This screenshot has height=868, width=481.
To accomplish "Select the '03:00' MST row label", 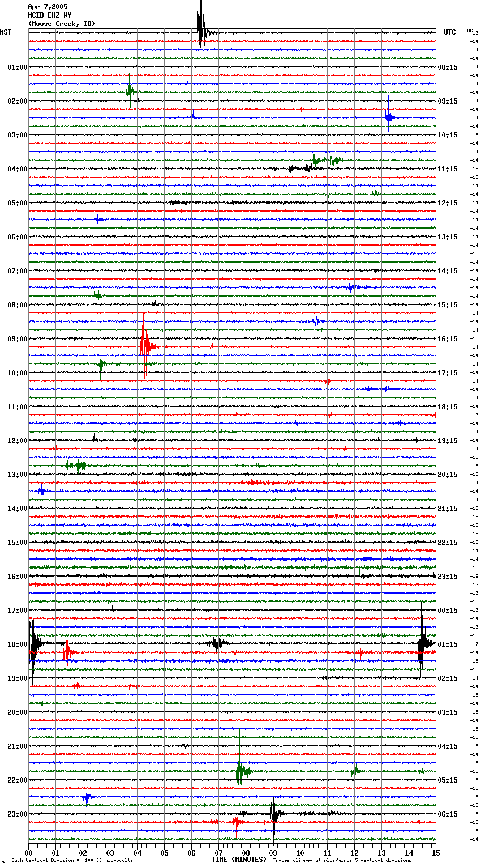I will coord(18,135).
